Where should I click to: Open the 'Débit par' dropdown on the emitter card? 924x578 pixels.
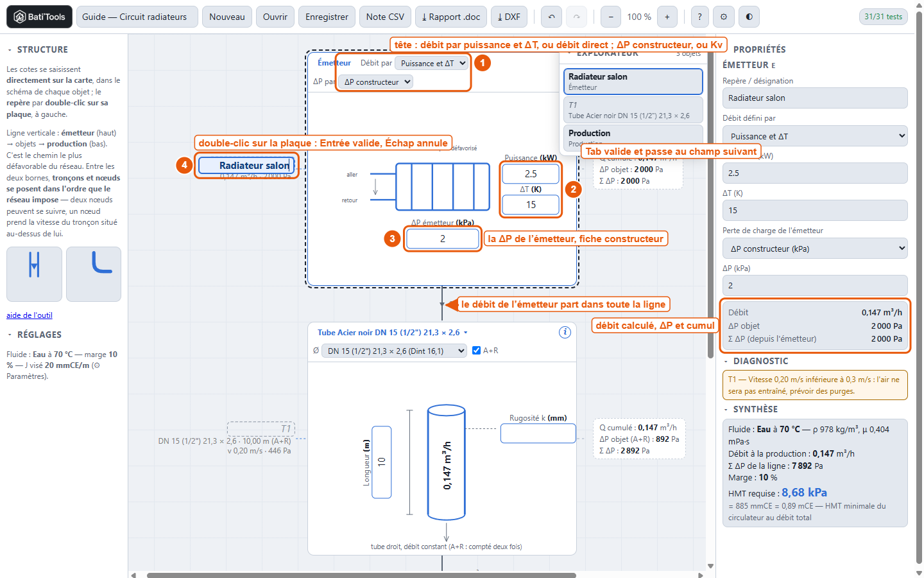432,63
